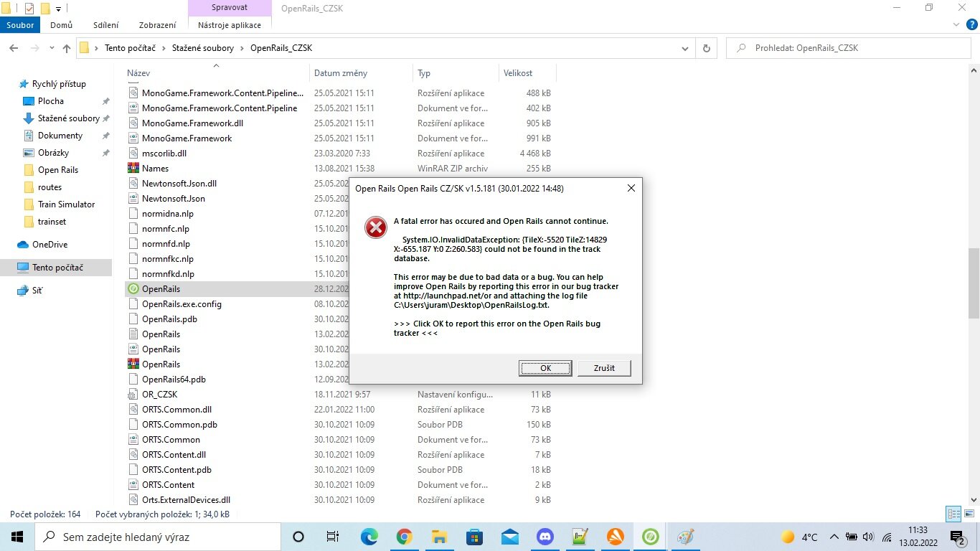Open the quick access toolbar customize dropdown
980x551 pixels.
click(58, 9)
